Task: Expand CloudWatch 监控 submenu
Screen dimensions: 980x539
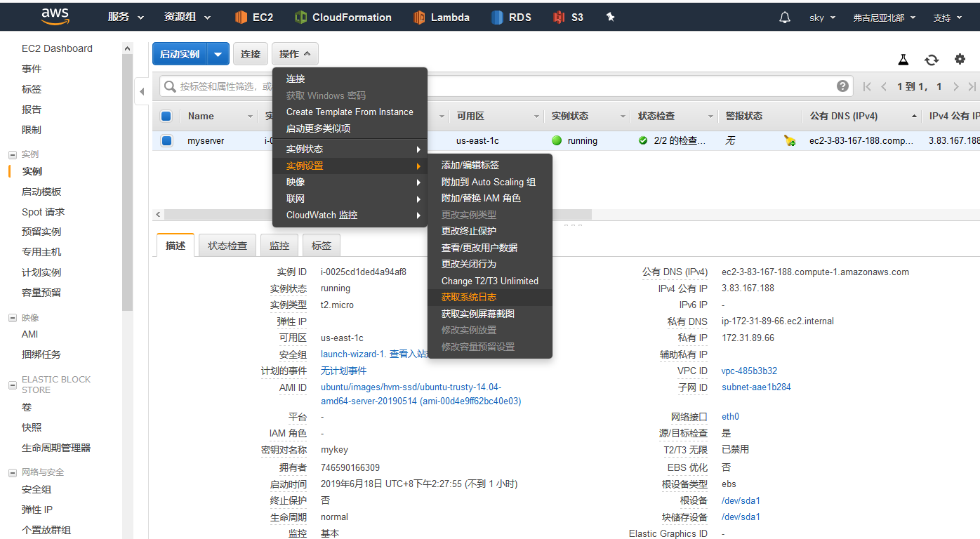Action: tap(350, 215)
